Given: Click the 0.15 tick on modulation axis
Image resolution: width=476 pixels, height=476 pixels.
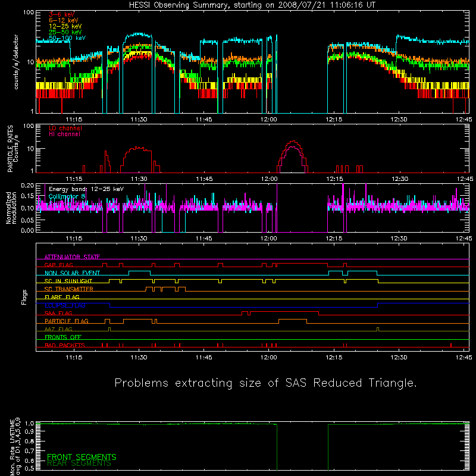Looking at the screenshot, I should pyautogui.click(x=28, y=196).
